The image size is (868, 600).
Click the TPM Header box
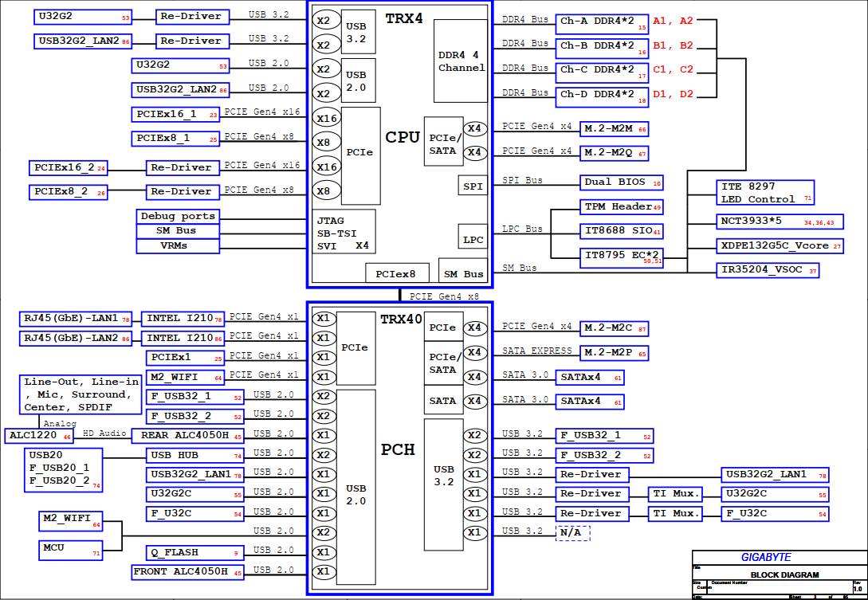coord(621,207)
